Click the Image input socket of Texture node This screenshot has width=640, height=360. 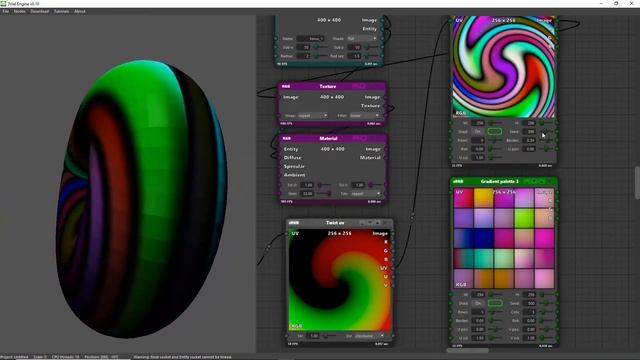[280, 97]
